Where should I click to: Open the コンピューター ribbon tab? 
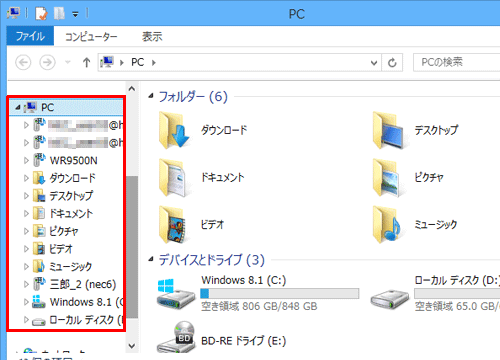coord(91,37)
